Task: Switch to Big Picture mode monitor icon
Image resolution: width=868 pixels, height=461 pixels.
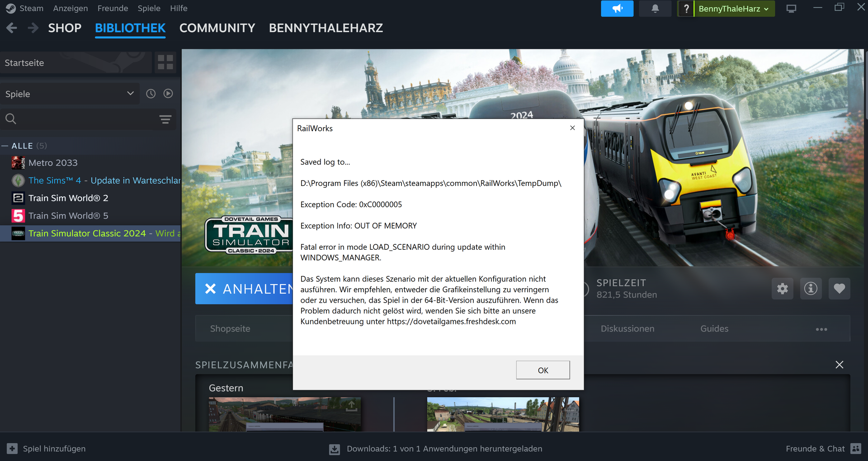Action: (x=791, y=9)
